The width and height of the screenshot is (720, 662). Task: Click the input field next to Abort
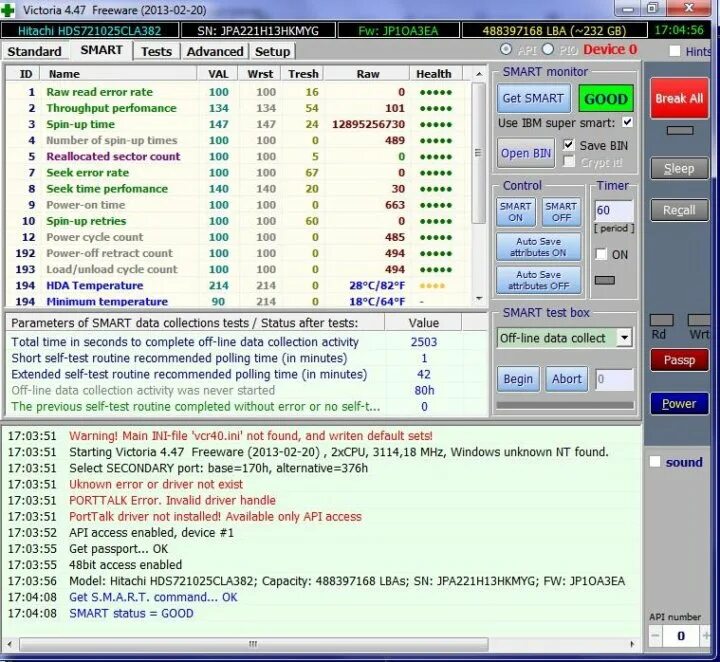point(614,379)
